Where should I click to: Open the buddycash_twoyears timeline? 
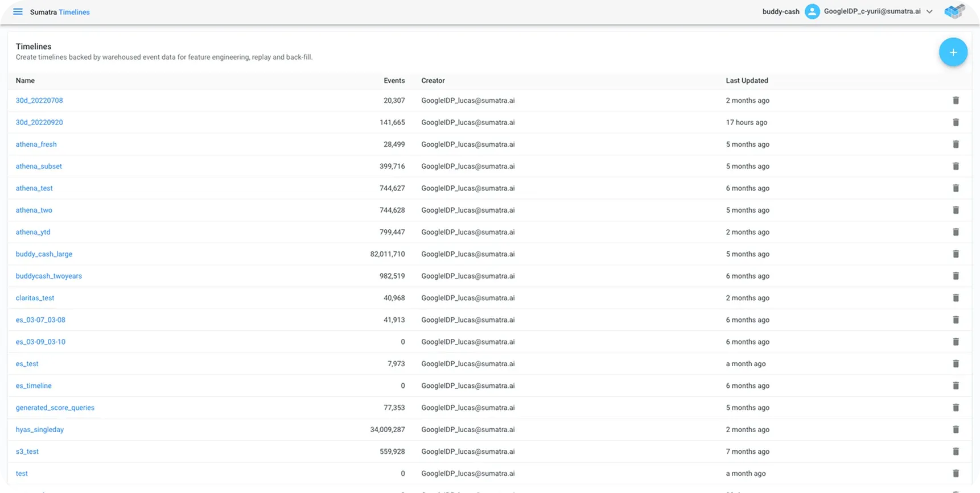pyautogui.click(x=49, y=276)
